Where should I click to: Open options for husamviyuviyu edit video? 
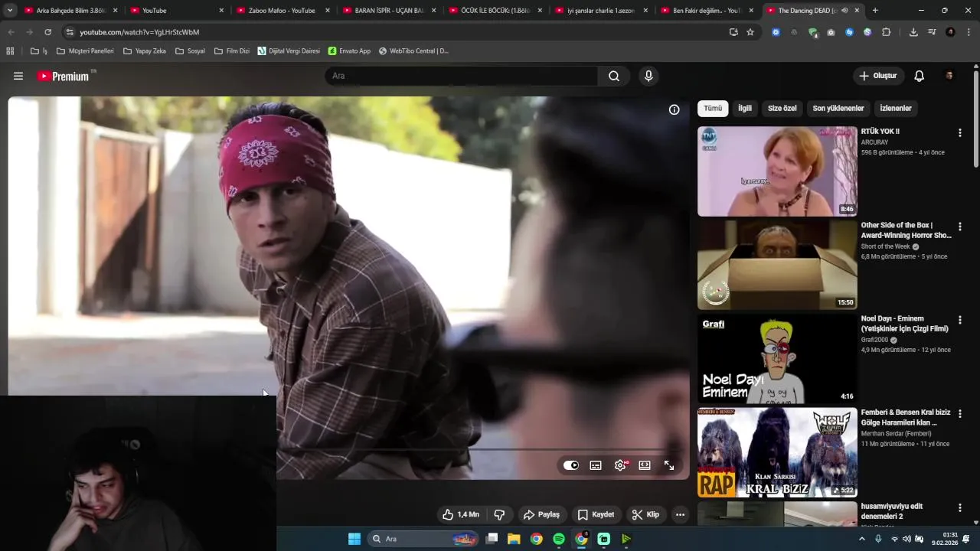tap(959, 507)
